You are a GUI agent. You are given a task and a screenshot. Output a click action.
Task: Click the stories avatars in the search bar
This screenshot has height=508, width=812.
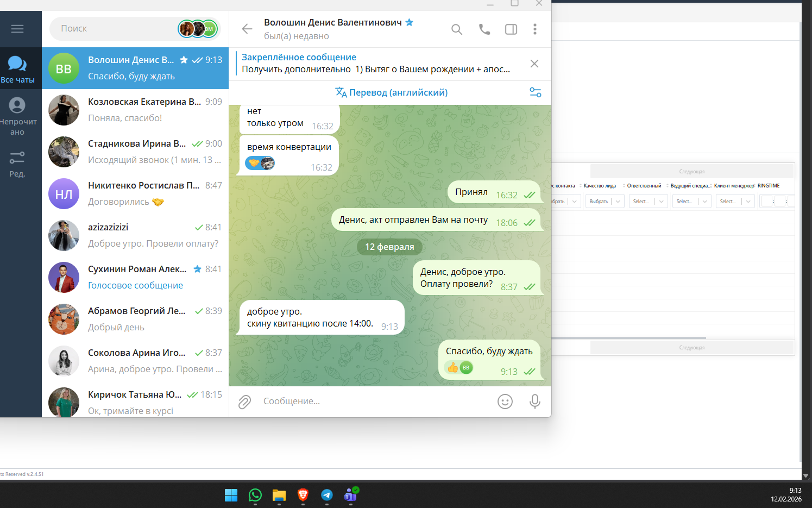click(198, 29)
